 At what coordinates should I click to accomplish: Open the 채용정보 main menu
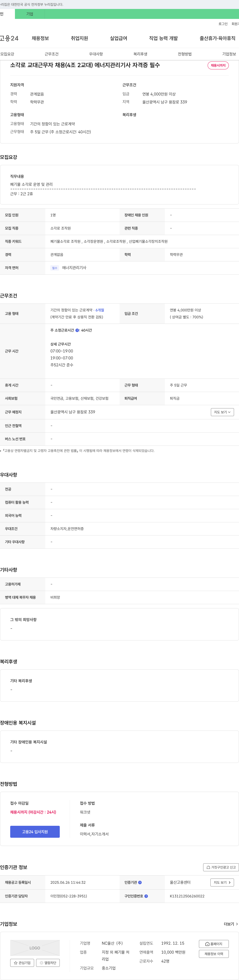[x=40, y=38]
